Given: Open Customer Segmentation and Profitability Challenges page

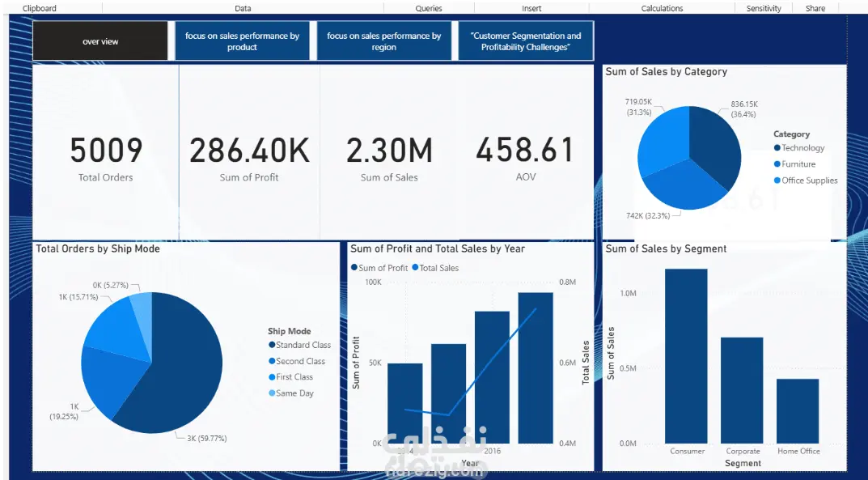Looking at the screenshot, I should 525,41.
